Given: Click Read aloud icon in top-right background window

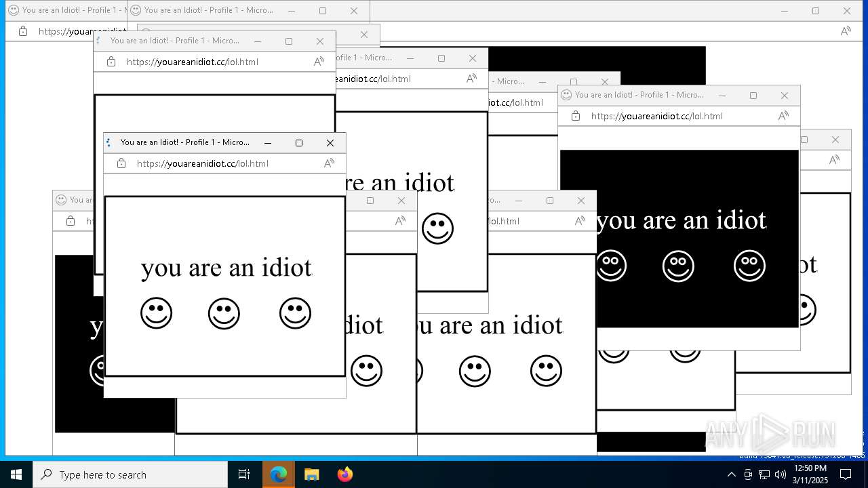Looking at the screenshot, I should 846,31.
